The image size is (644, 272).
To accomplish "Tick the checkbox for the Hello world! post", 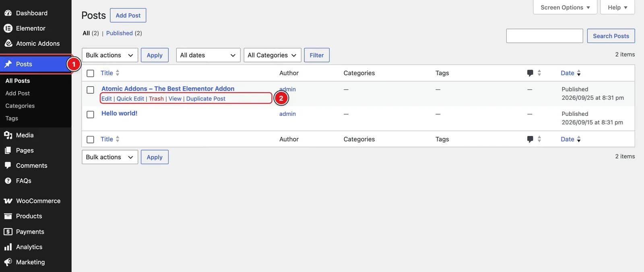I will (x=91, y=114).
